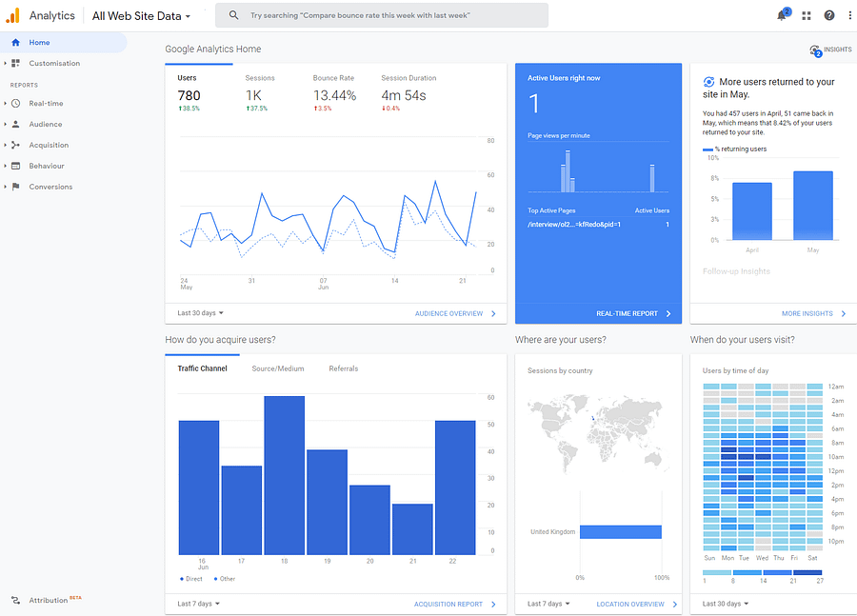The width and height of the screenshot is (857, 616).
Task: Open the Audience Overview link
Action: tap(448, 314)
